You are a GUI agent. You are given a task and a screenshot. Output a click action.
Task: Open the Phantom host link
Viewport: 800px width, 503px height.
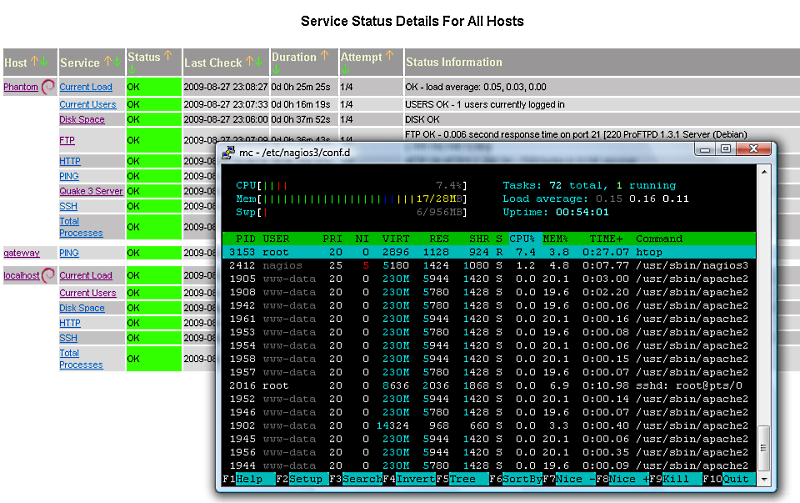21,87
